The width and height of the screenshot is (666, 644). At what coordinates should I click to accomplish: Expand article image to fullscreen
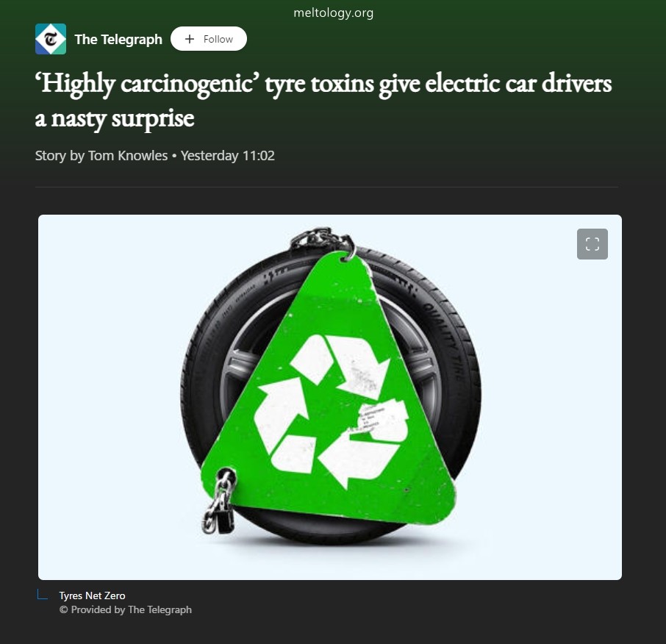(592, 244)
